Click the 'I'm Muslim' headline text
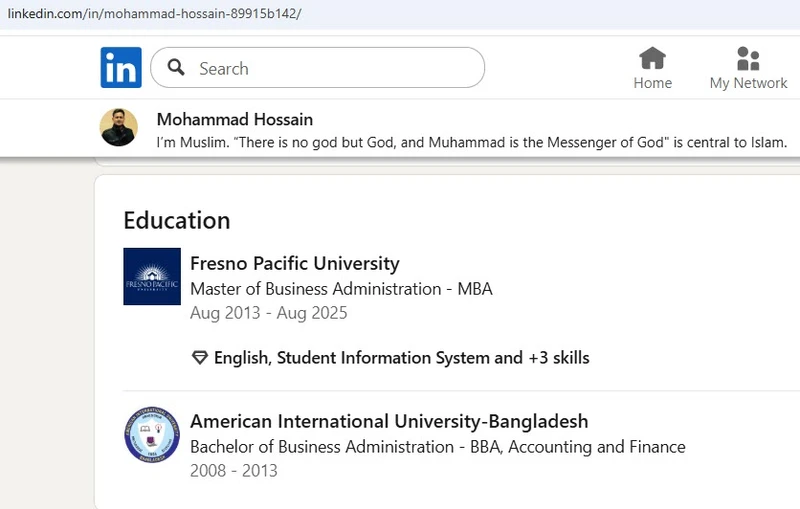800x509 pixels. pos(472,142)
